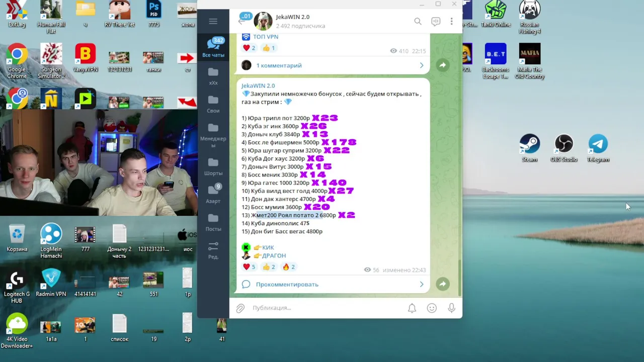Open the three-dot channel options menu
644x362 pixels.
452,21
